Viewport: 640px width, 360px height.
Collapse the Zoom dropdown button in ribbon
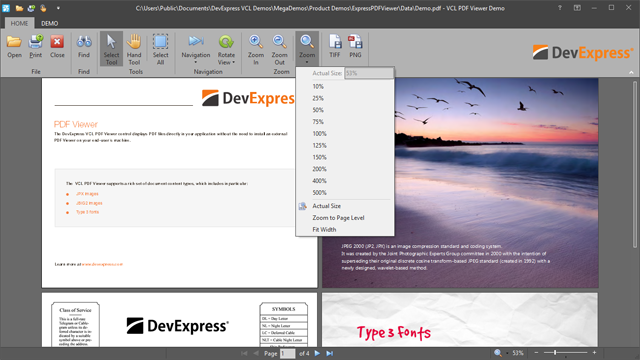pyautogui.click(x=307, y=49)
